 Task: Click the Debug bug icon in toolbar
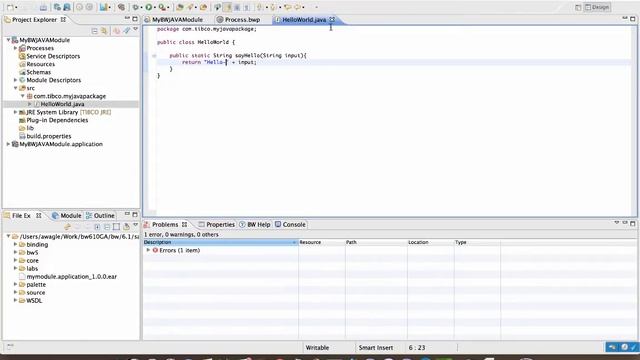(x=136, y=7)
